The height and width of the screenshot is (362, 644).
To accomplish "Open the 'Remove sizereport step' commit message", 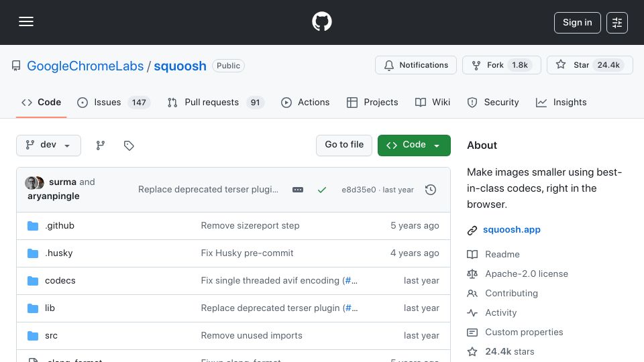I will (250, 225).
